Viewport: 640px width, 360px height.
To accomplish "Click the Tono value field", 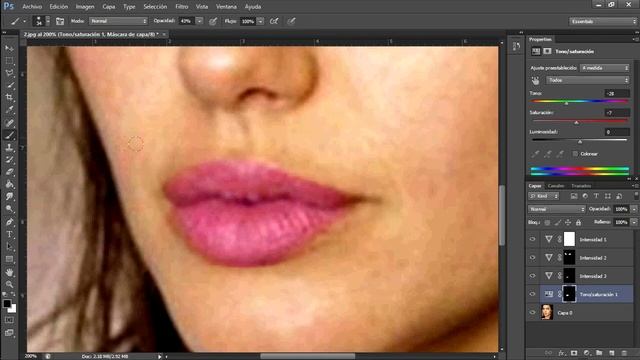I will click(617, 93).
